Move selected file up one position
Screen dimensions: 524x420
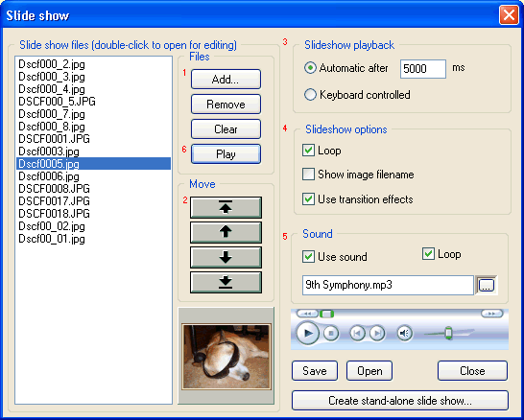226,232
